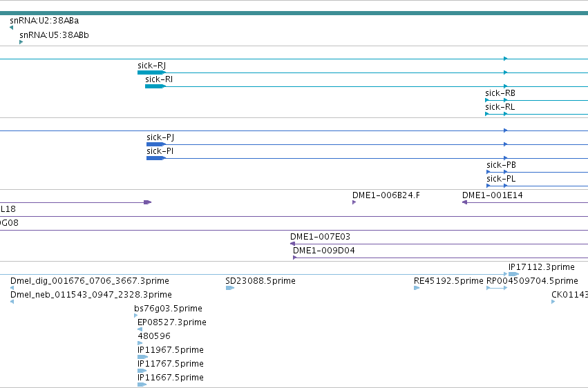
Task: Select the IP11767.5prime EST label
Action: click(171, 364)
